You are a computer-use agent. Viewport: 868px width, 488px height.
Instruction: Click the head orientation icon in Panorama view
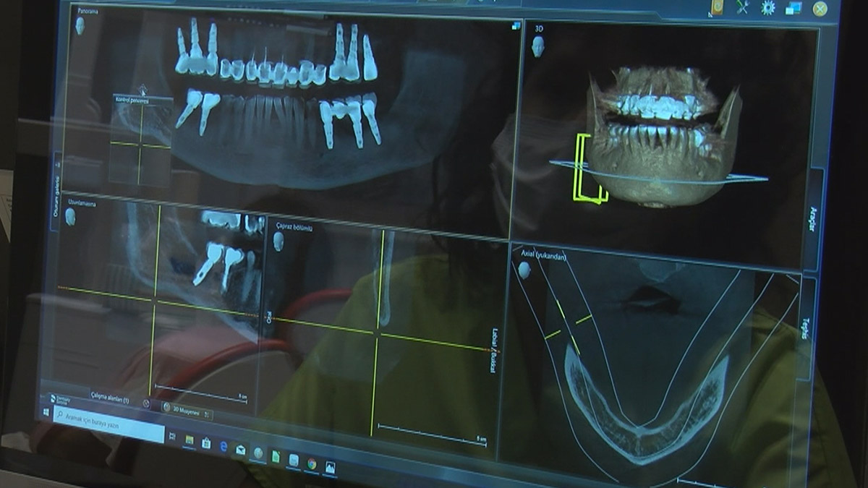(x=80, y=25)
